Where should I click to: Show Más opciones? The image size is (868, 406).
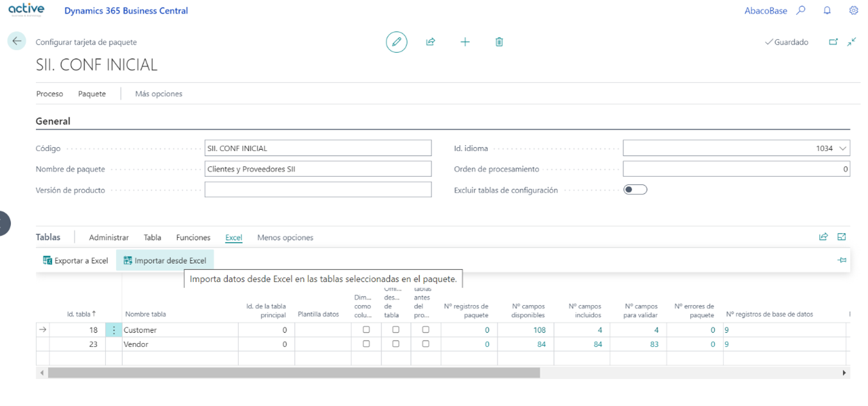(x=159, y=94)
